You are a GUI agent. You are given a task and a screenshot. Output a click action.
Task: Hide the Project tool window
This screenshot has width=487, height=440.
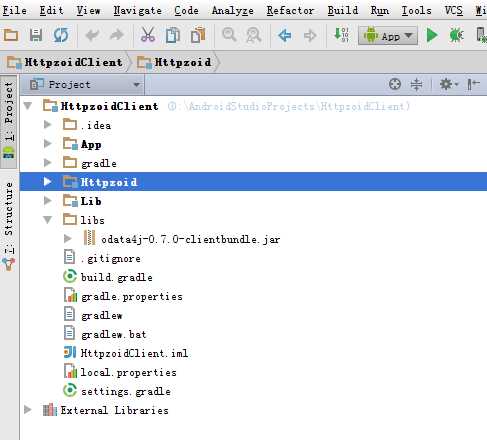pos(473,84)
